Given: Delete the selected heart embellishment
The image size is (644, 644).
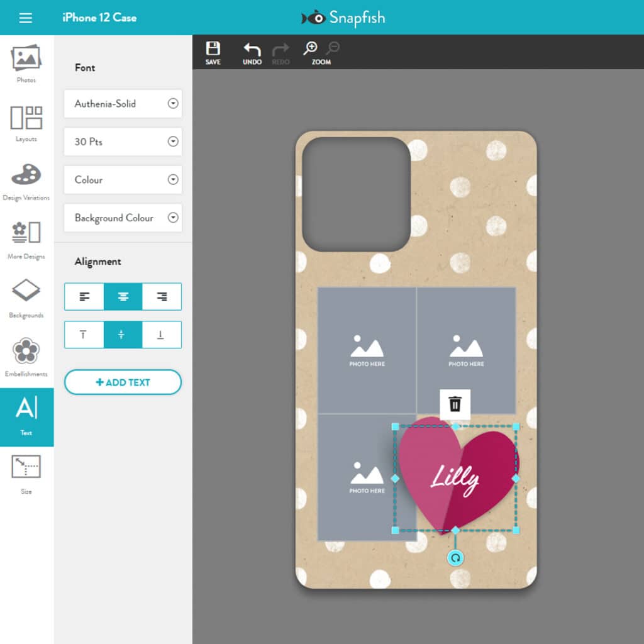Looking at the screenshot, I should (x=455, y=404).
